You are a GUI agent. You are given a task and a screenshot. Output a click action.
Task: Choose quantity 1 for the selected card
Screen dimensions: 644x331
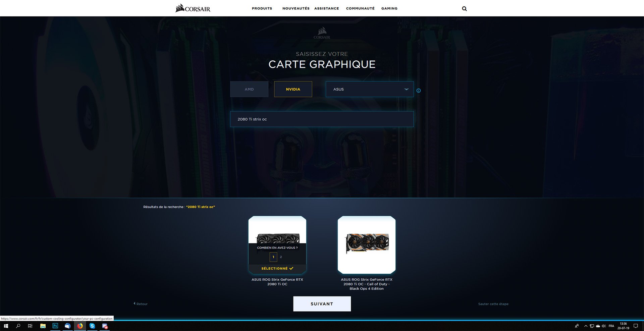click(x=273, y=257)
